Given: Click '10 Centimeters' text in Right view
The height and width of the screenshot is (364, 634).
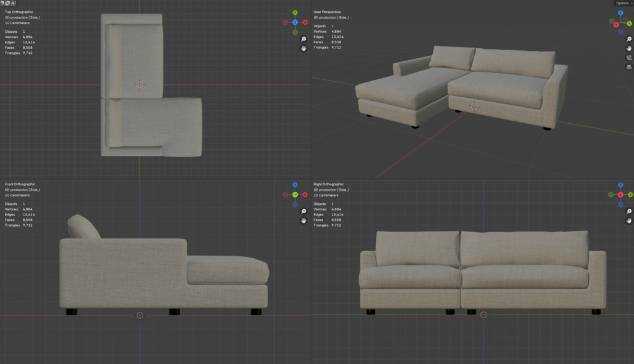Looking at the screenshot, I should [x=326, y=196].
